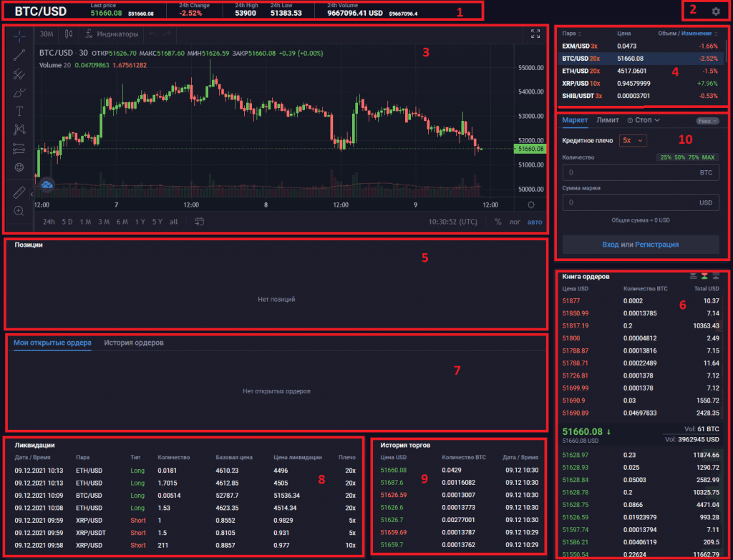Open platform settings gear top right
The height and width of the screenshot is (560, 733).
[x=716, y=11]
